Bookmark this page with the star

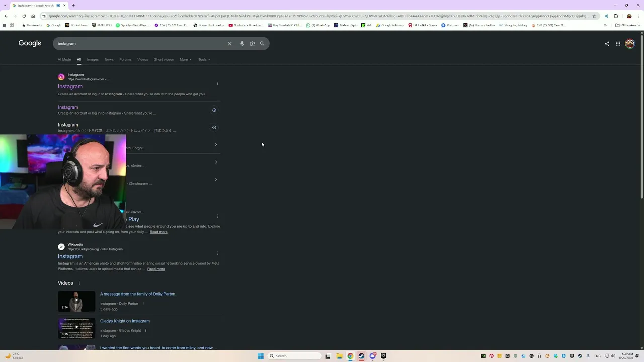click(x=594, y=16)
